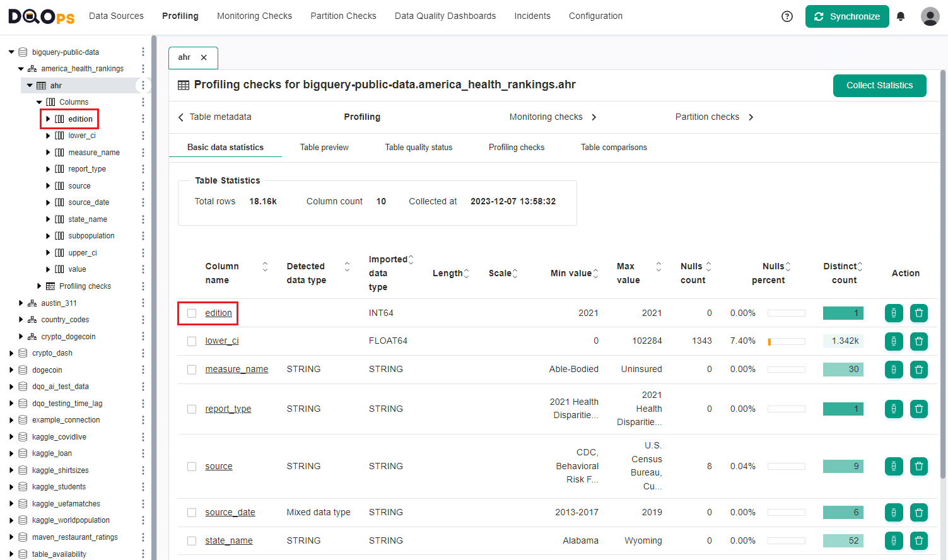This screenshot has height=560, width=948.
Task: Select the source_date row checkbox
Action: (192, 513)
